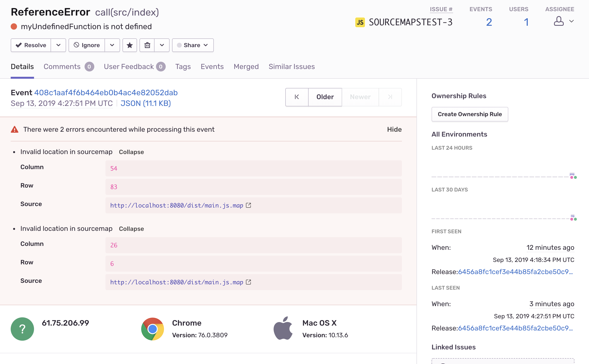Image resolution: width=589 pixels, height=364 pixels.
Task: Click the Newer event button
Action: coord(360,97)
